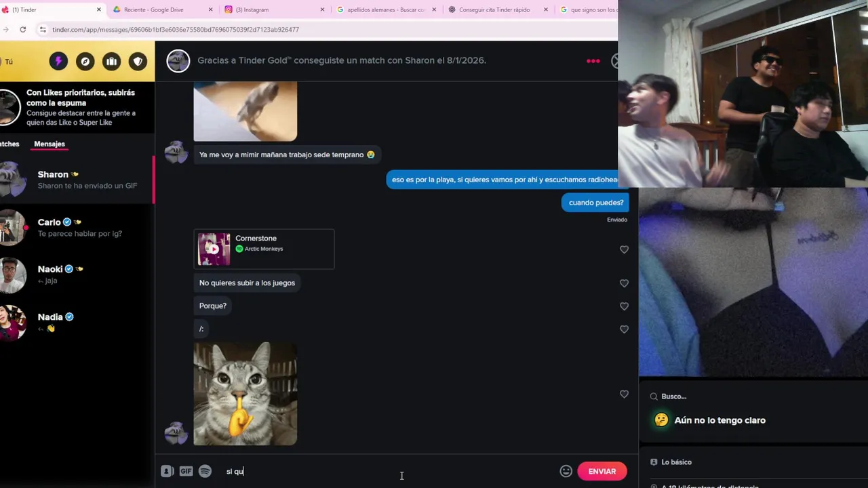The width and height of the screenshot is (868, 488).
Task: Open the Carlo conversation
Action: pos(77,228)
